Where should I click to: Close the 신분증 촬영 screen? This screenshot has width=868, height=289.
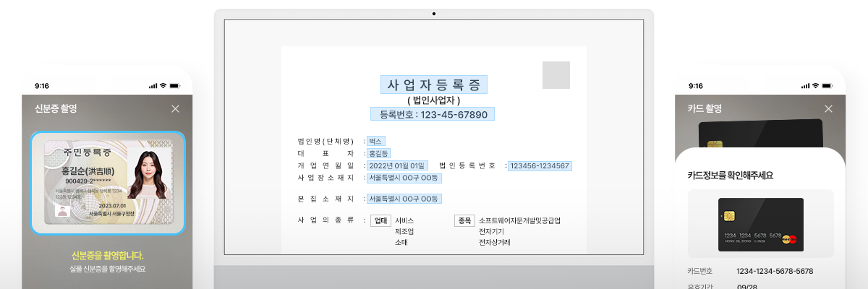(x=175, y=109)
